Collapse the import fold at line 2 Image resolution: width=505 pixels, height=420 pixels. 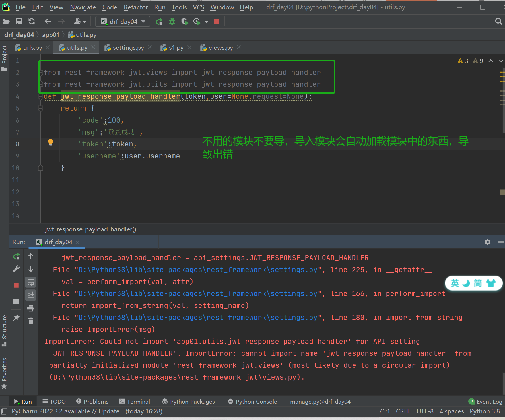(41, 73)
